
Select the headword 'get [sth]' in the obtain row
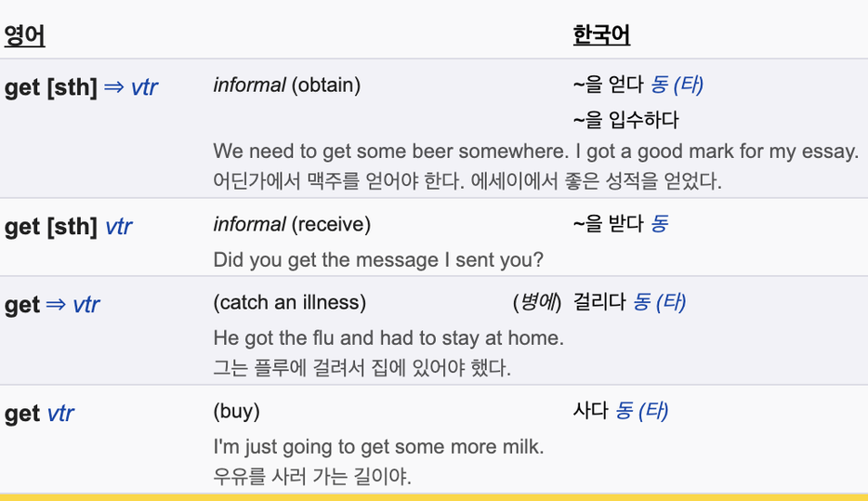coord(51,87)
